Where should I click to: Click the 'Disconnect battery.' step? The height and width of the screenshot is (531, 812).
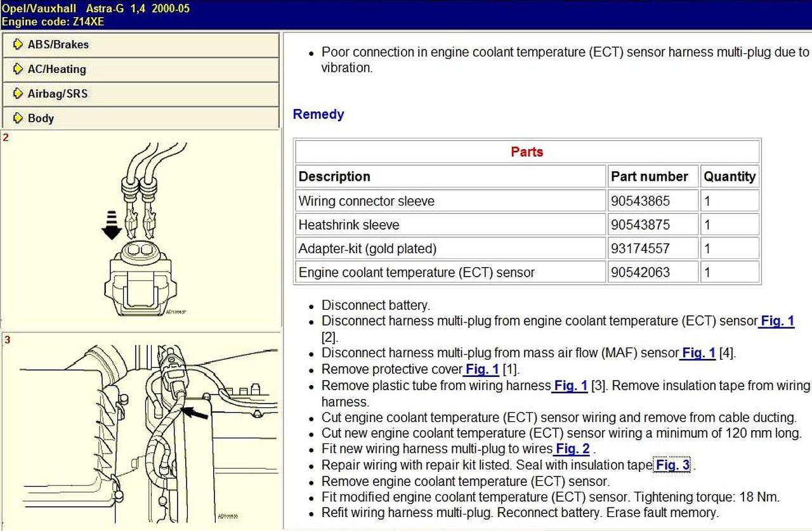[x=376, y=305]
